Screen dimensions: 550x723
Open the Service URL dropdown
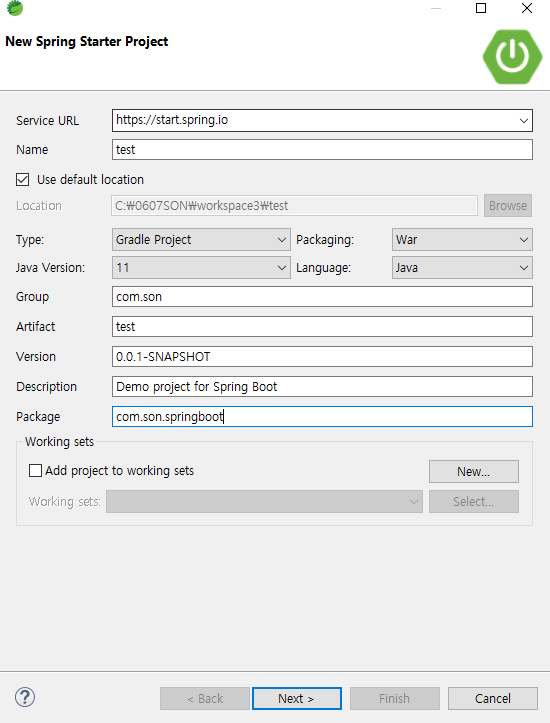[x=524, y=120]
